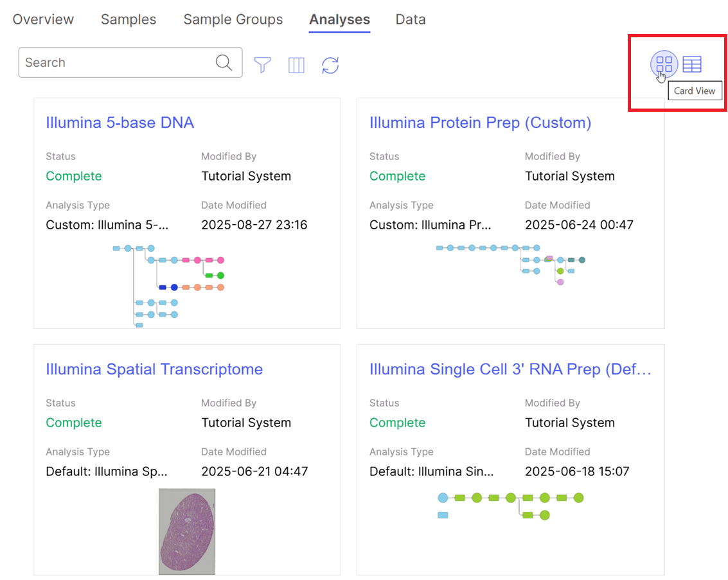The image size is (728, 580).
Task: Open Illumina Protein Prep (Custom) analysis
Action: coord(480,123)
